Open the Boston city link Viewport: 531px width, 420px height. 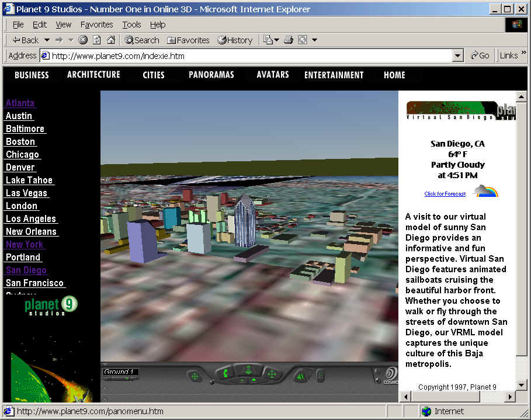(x=20, y=141)
